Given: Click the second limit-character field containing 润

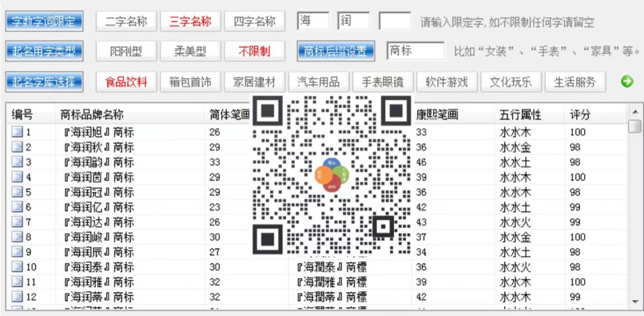Looking at the screenshot, I should (354, 21).
